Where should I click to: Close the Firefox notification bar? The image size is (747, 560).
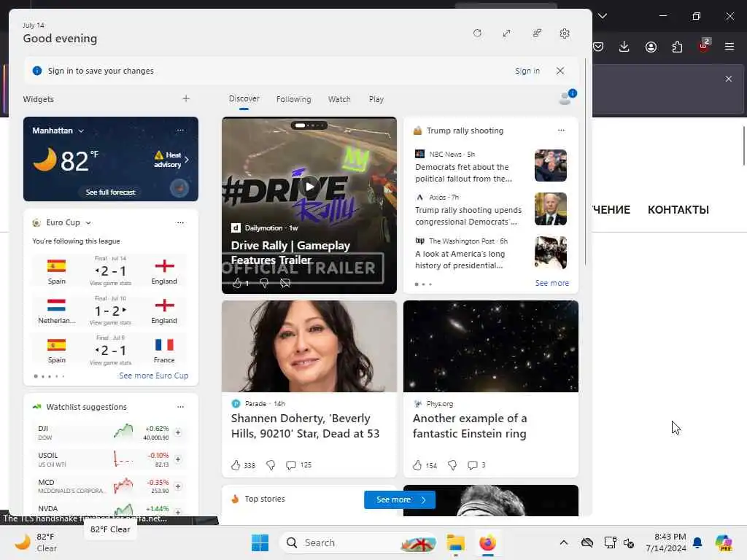point(729,79)
